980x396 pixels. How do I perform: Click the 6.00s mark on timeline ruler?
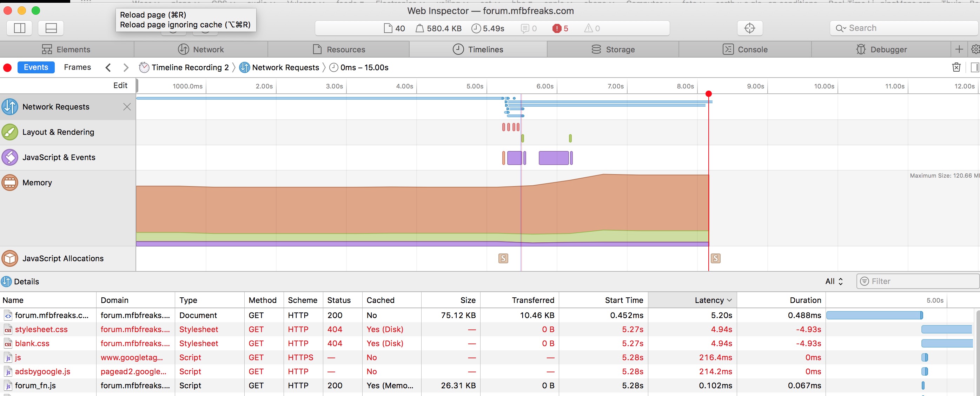coord(545,86)
